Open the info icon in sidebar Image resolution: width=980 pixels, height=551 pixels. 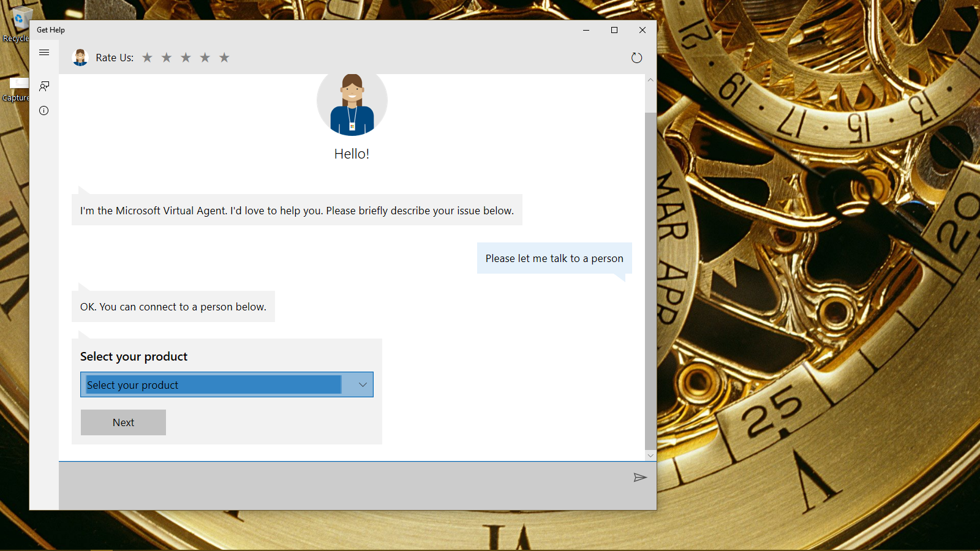pyautogui.click(x=44, y=111)
